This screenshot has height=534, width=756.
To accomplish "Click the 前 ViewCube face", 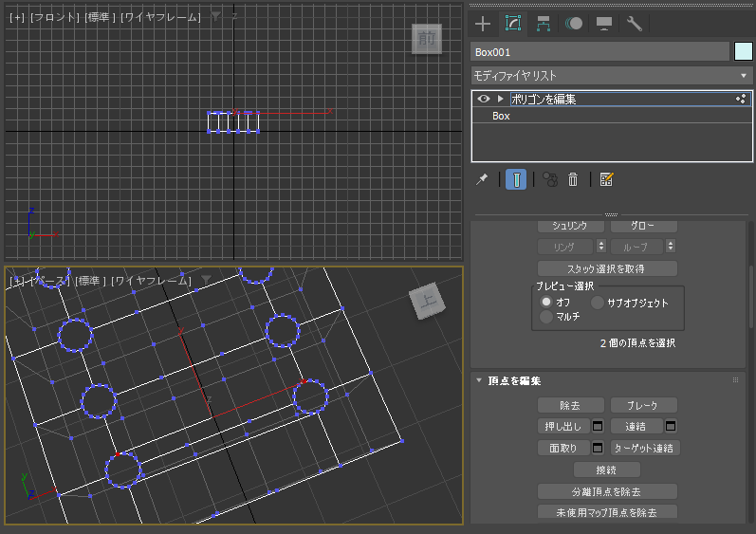I will 427,39.
